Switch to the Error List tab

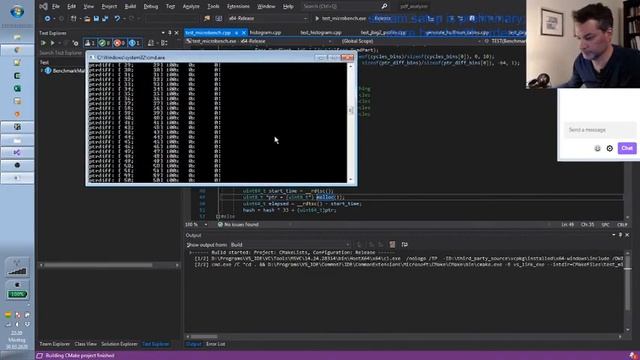pyautogui.click(x=216, y=344)
